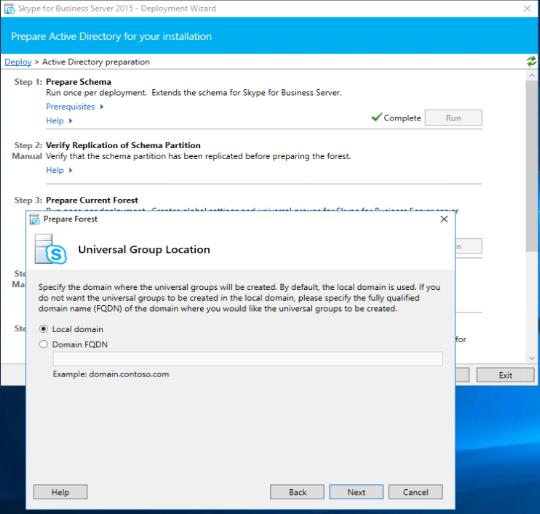Click the Universal Group Location heading
540x514 pixels.
(x=144, y=249)
